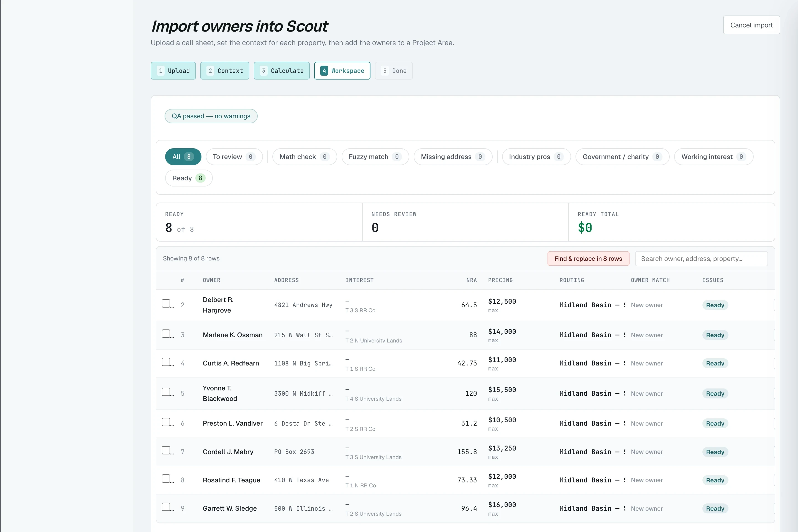
Task: Click the NRA column header
Action: tap(471, 280)
